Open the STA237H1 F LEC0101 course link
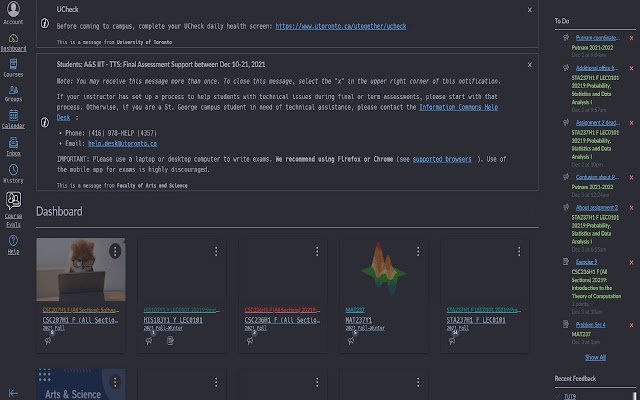The height and width of the screenshot is (400, 640). (476, 320)
